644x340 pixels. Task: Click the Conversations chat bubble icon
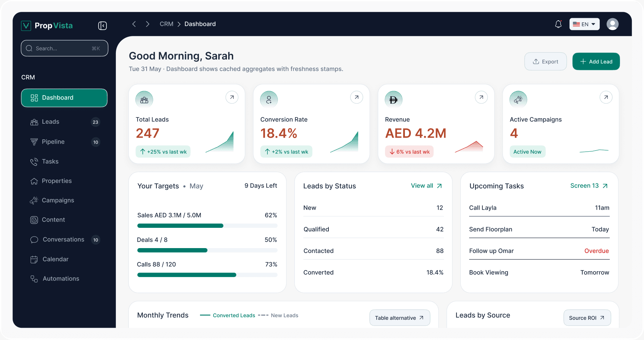coord(34,240)
